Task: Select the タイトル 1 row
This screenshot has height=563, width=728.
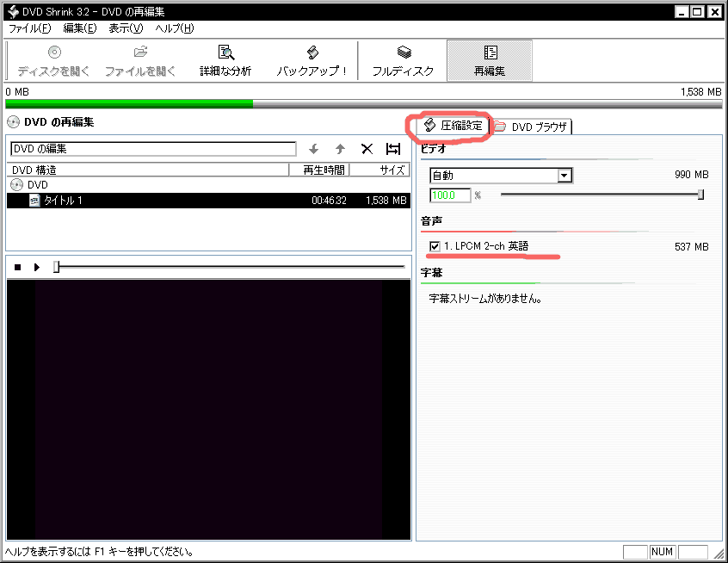Action: click(208, 201)
